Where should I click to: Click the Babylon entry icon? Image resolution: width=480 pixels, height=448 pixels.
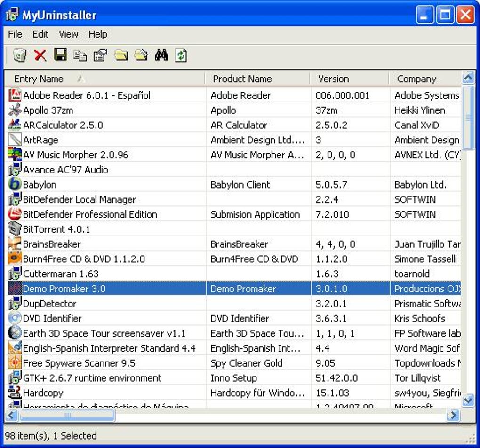coord(15,185)
